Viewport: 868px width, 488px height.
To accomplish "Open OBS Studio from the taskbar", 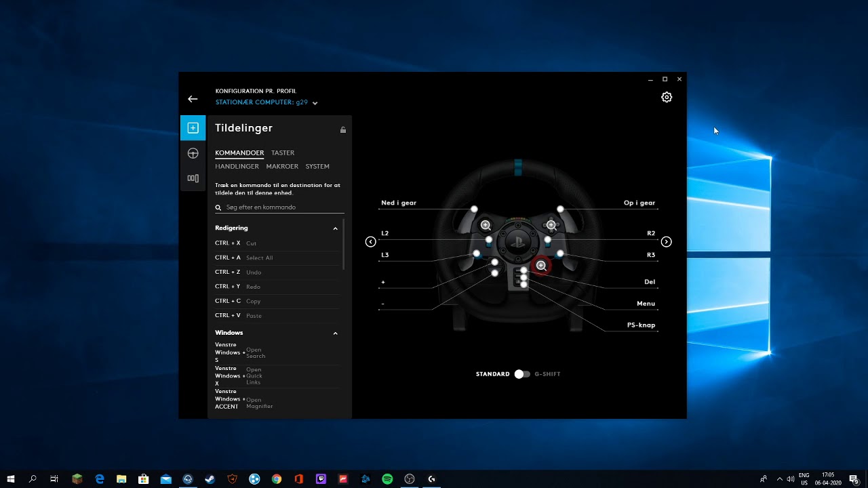I will point(409,479).
